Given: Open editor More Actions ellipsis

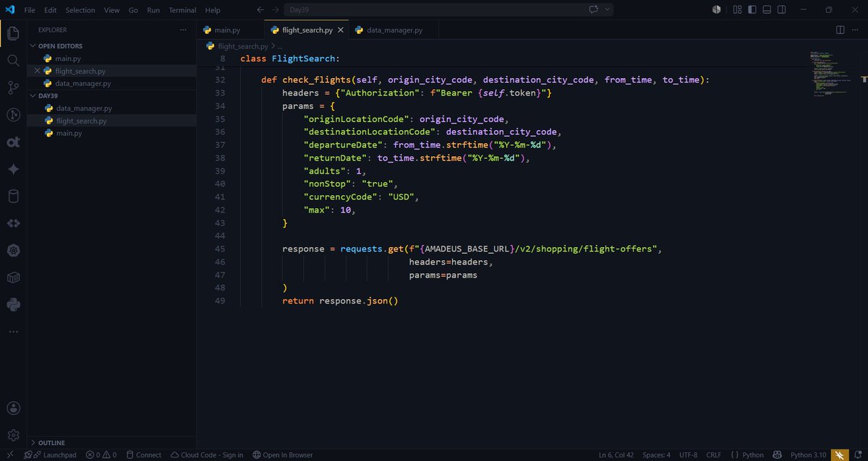Looking at the screenshot, I should click(856, 30).
